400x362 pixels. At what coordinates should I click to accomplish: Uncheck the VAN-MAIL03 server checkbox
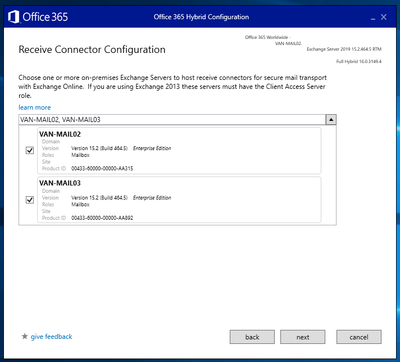30,200
